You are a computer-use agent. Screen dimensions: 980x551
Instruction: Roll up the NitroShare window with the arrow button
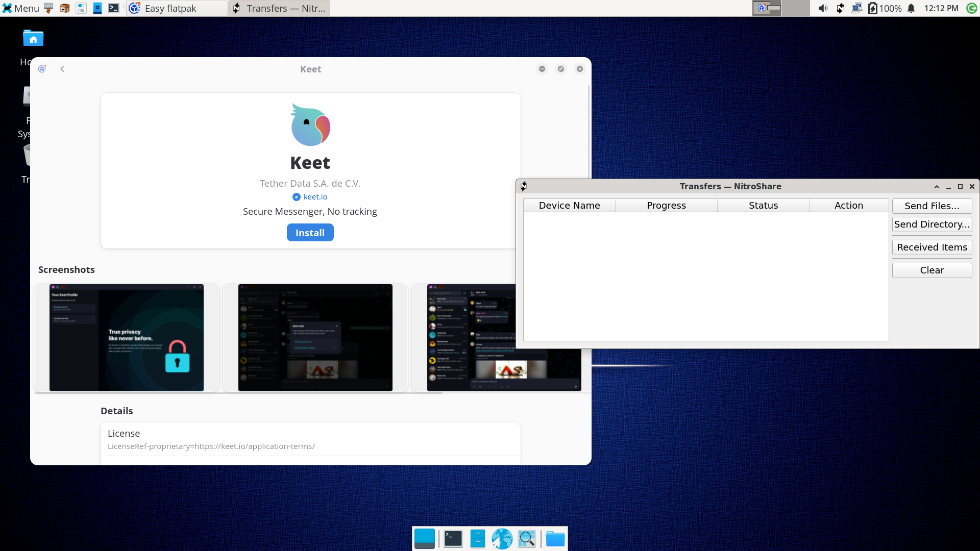(937, 187)
